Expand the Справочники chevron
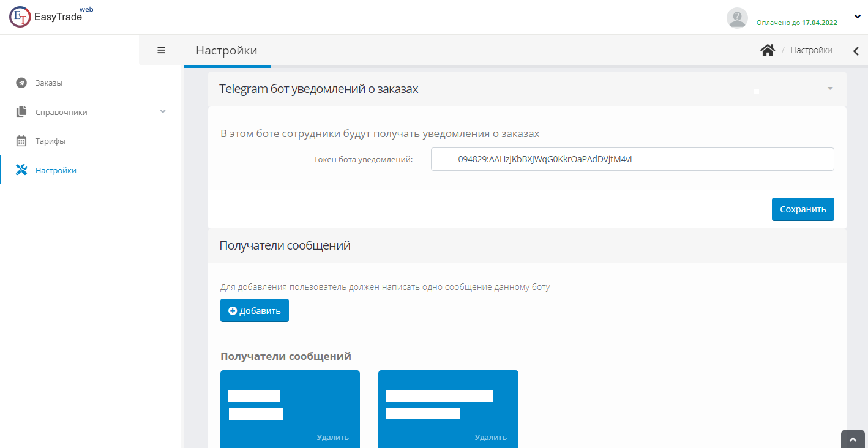The image size is (868, 448). coord(163,111)
